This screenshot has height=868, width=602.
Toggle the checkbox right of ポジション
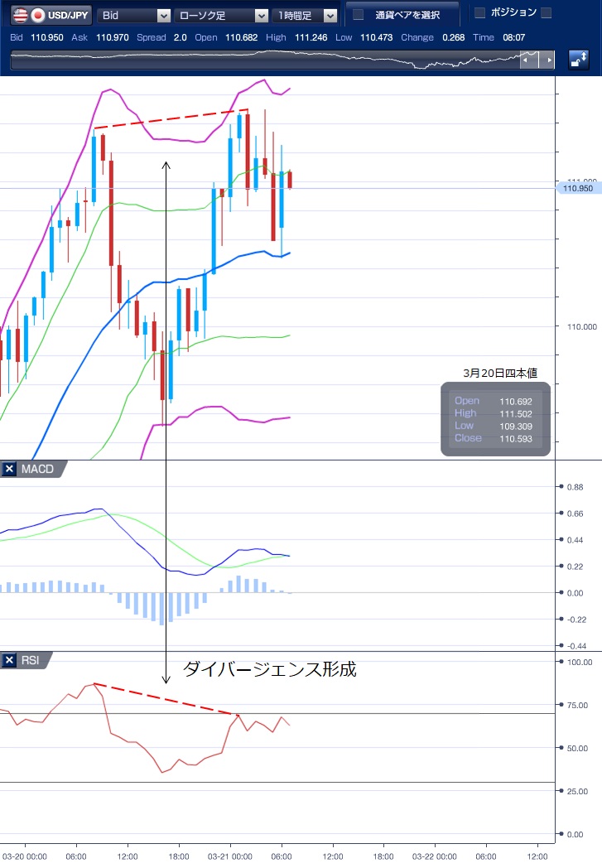[x=545, y=12]
